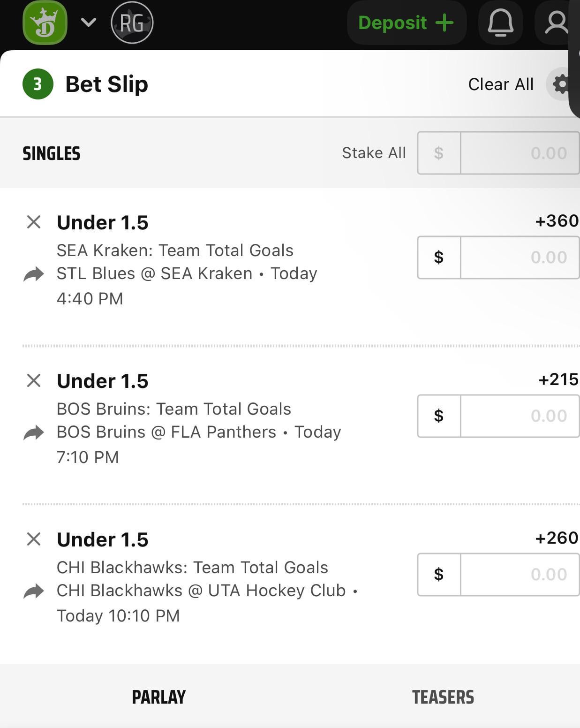Viewport: 580px width, 728px height.
Task: Share the BOS Bruins @ FLA Panthers bet
Action: 34,432
